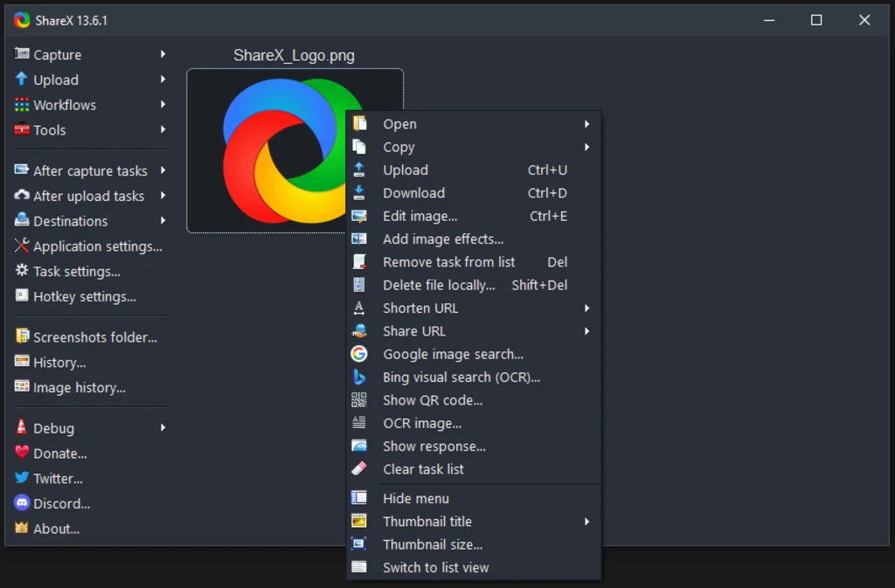
Task: Open Hotkey settings via its keyboard icon
Action: [x=22, y=296]
